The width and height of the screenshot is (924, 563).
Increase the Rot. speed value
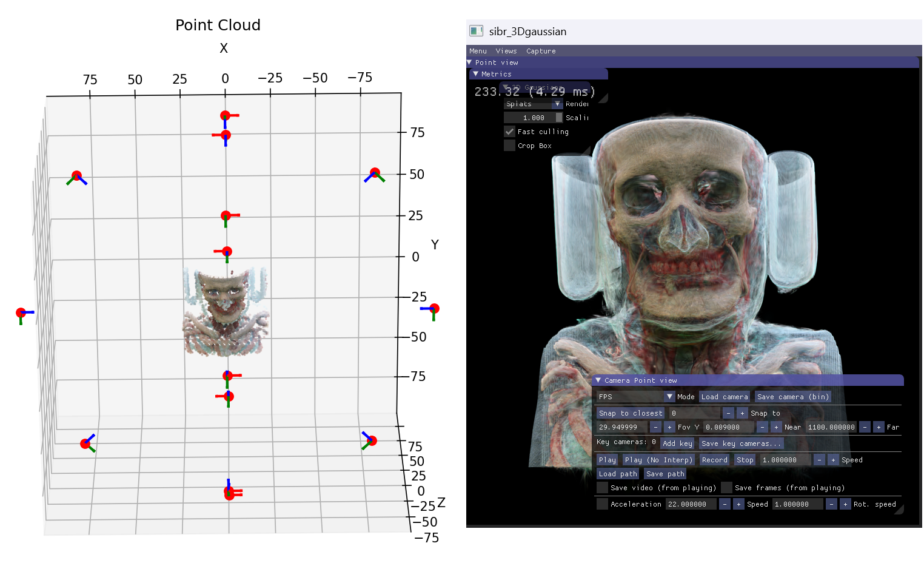(845, 504)
